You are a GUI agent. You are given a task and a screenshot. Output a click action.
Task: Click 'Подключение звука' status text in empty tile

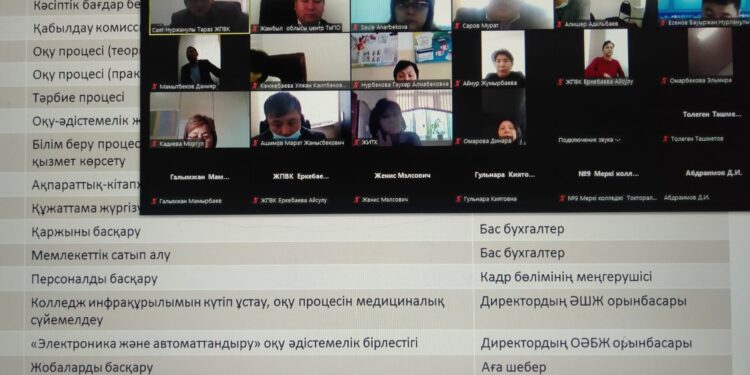(x=590, y=140)
